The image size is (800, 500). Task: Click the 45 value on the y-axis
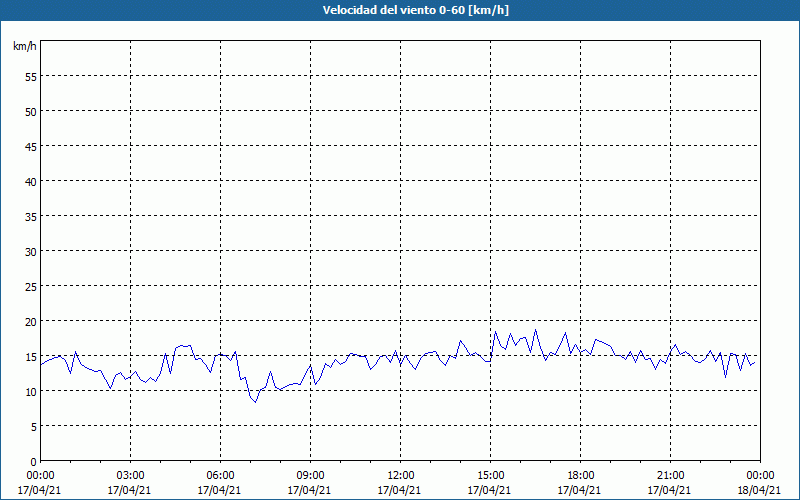[31, 146]
